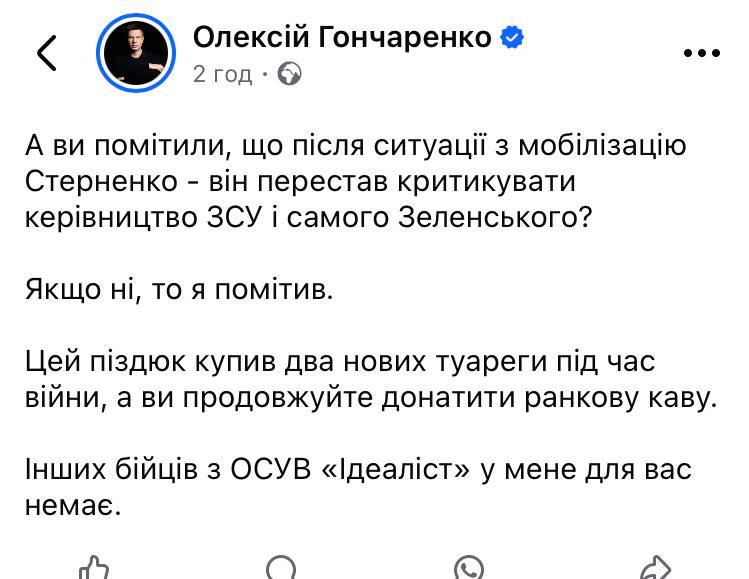Viewport: 749px width, 579px height.
Task: Open comments via speech bubble icon
Action: coord(281,566)
